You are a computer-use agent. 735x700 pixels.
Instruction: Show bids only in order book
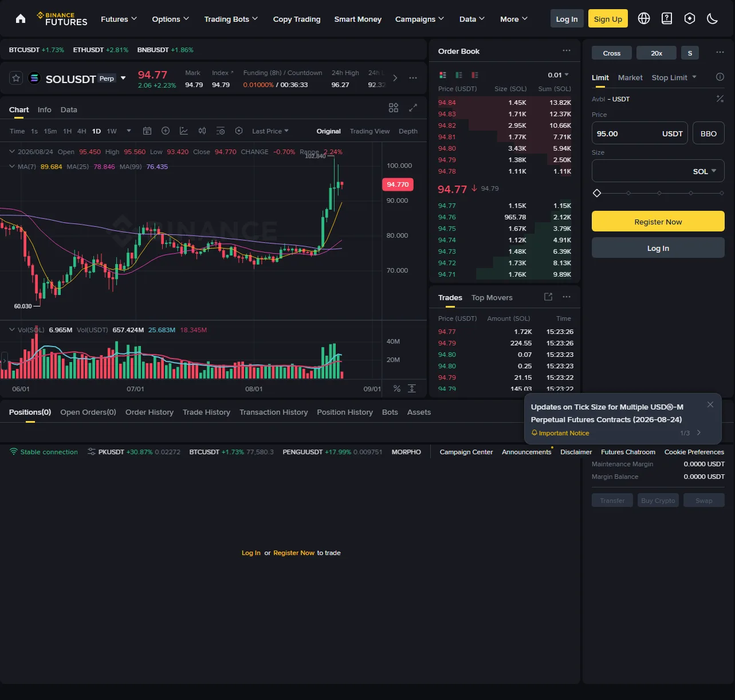459,75
